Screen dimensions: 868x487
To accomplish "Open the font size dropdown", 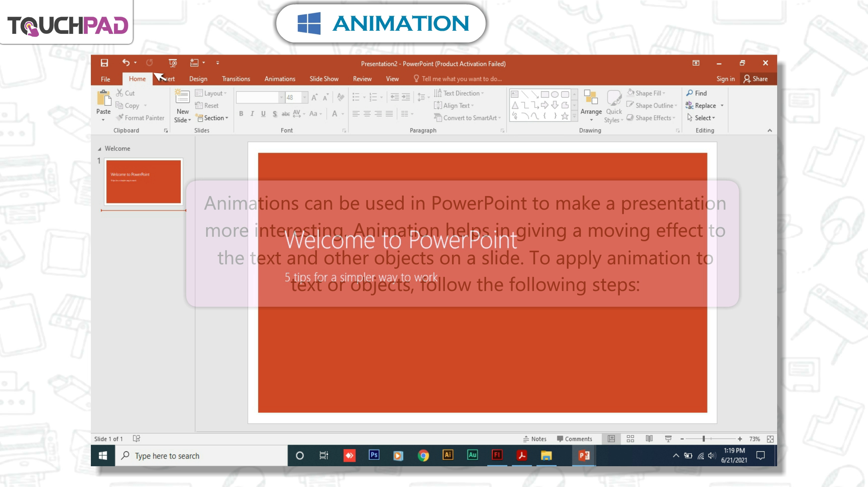I will click(305, 98).
